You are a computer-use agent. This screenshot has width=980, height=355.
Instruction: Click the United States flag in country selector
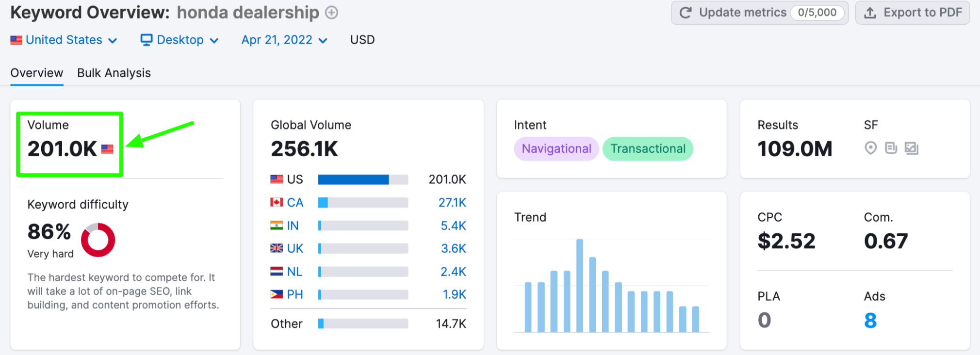click(x=16, y=40)
